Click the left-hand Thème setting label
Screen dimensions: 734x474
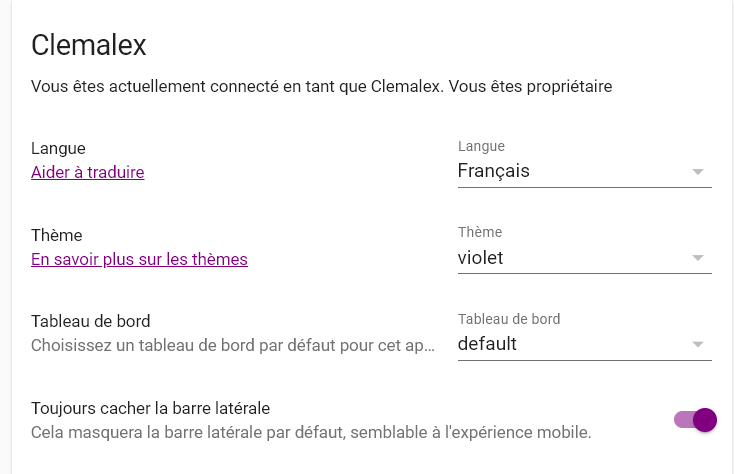pos(56,235)
